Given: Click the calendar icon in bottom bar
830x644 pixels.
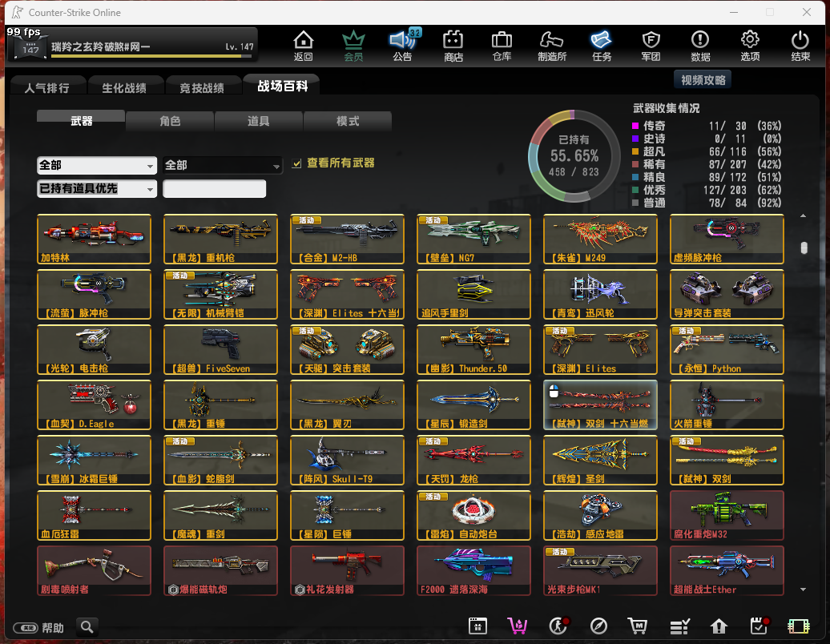Looking at the screenshot, I should 477,626.
